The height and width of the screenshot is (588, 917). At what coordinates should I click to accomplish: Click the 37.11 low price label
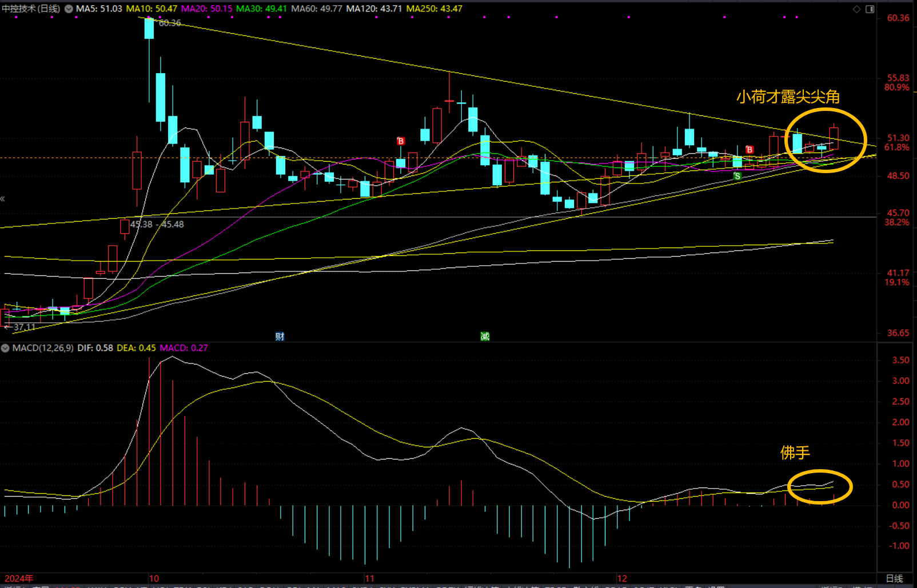[x=24, y=327]
